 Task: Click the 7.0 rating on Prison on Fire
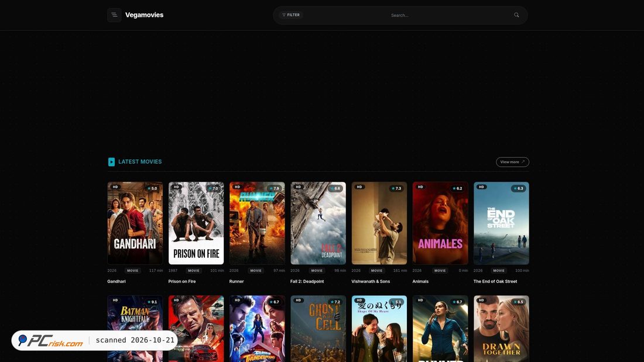(213, 188)
